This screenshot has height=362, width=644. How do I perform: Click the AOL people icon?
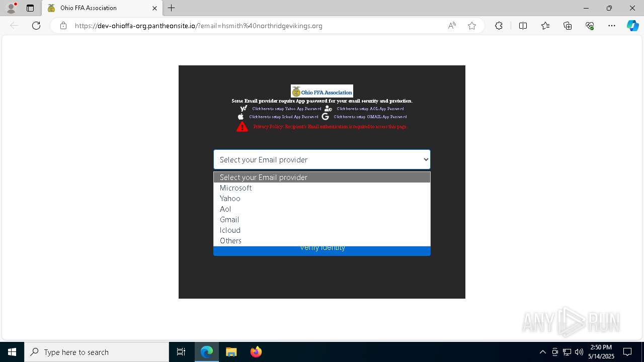pos(328,108)
